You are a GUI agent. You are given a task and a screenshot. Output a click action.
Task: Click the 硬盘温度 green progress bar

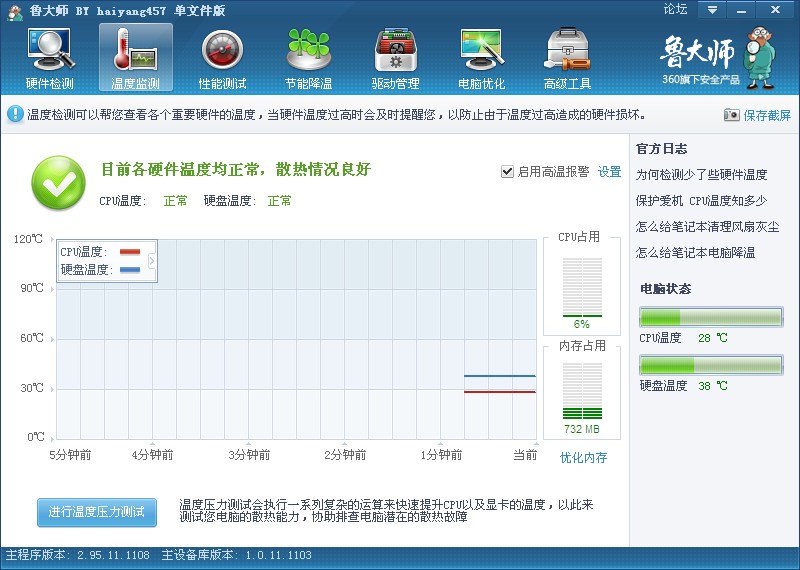711,365
